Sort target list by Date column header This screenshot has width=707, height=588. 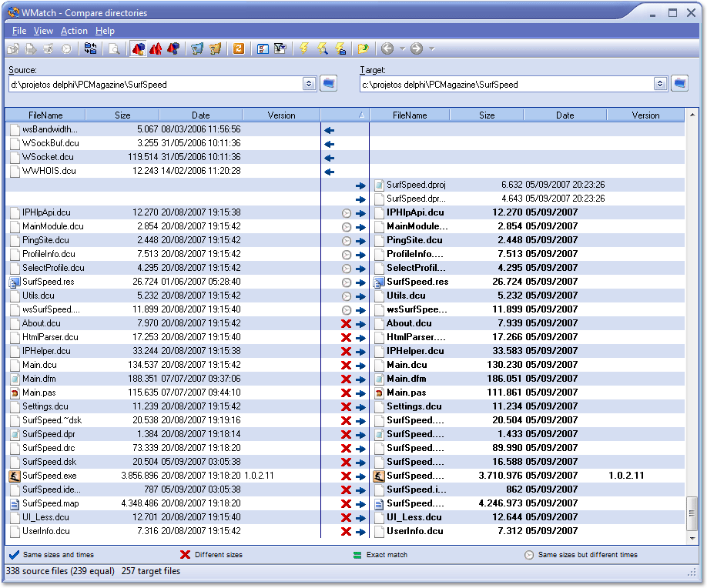point(565,115)
